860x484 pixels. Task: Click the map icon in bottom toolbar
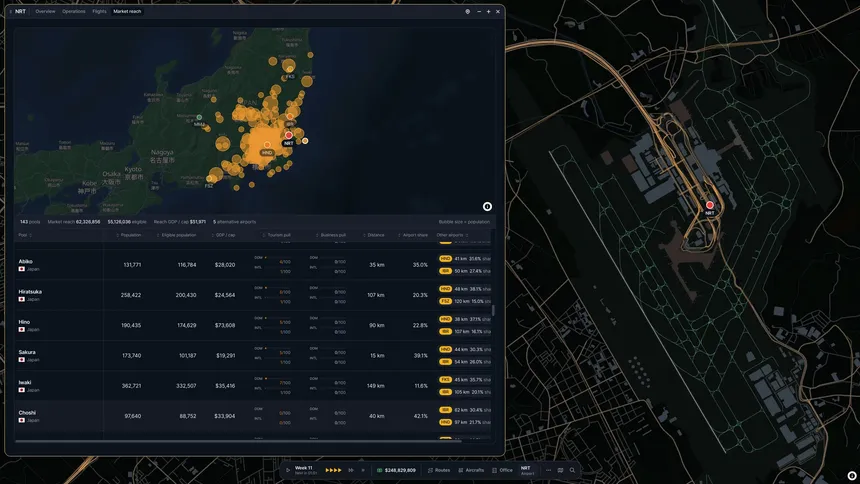560,470
